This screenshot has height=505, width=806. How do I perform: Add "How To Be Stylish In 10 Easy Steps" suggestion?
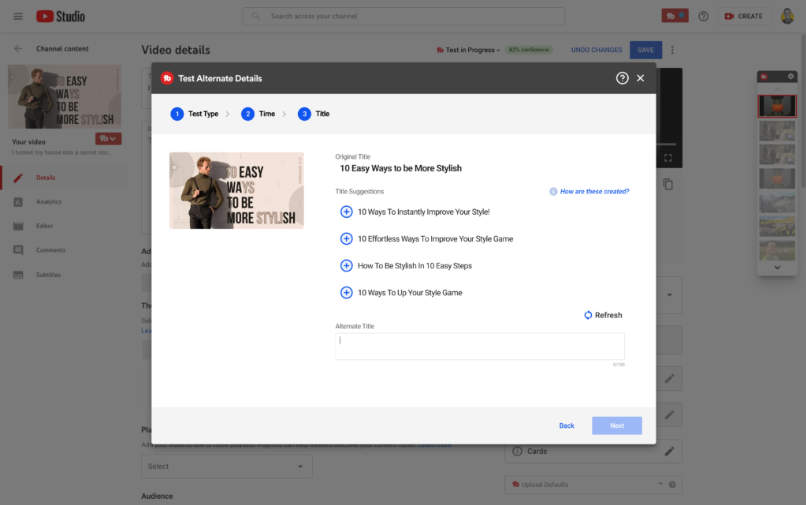coord(346,266)
